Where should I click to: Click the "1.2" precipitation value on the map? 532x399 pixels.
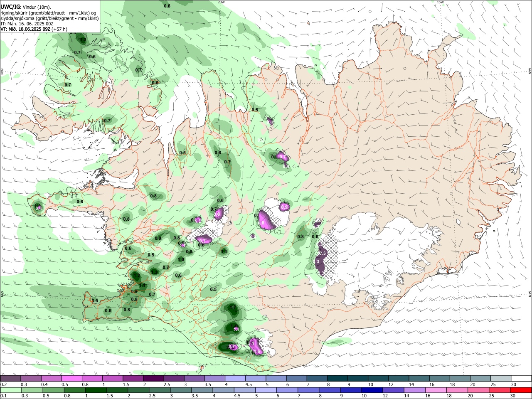pyautogui.click(x=136, y=276)
